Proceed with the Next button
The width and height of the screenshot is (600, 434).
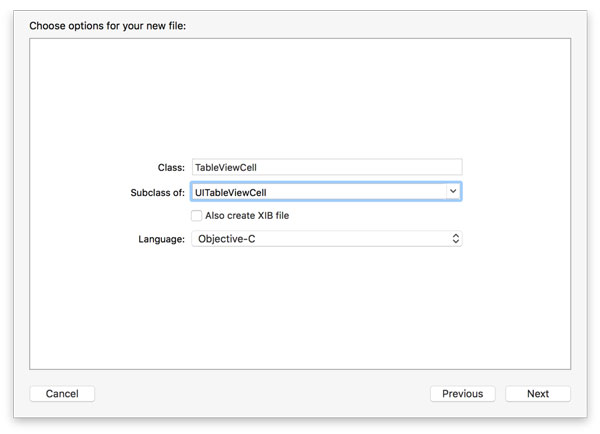point(538,394)
